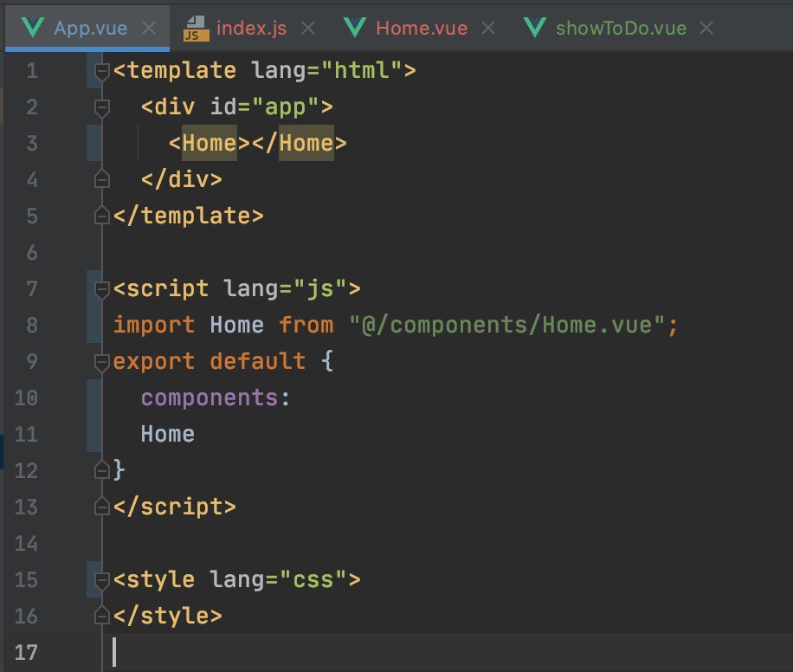Click line number 17 in the gutter
The image size is (793, 672).
[26, 653]
